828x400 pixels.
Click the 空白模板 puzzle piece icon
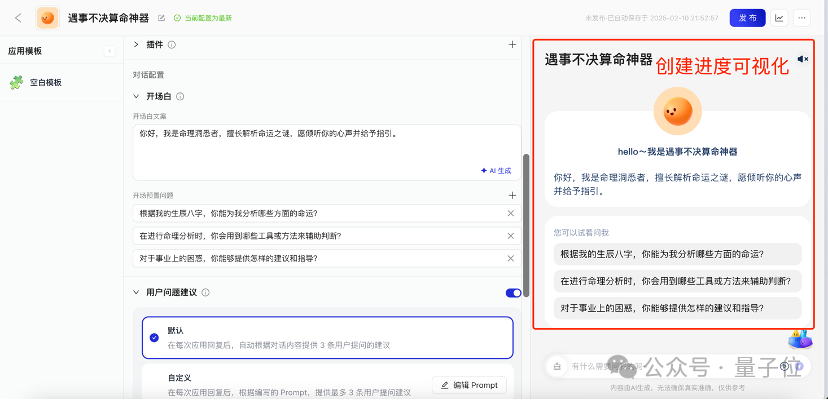(x=16, y=82)
